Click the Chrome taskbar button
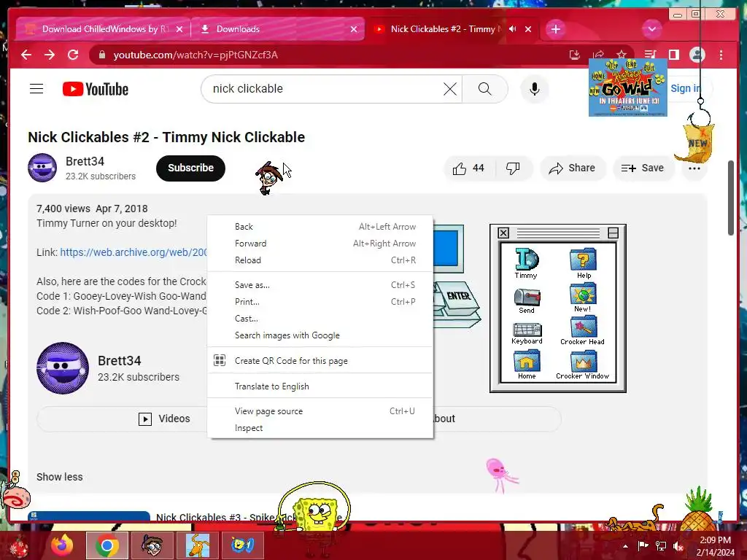This screenshot has width=747, height=560. point(107,545)
